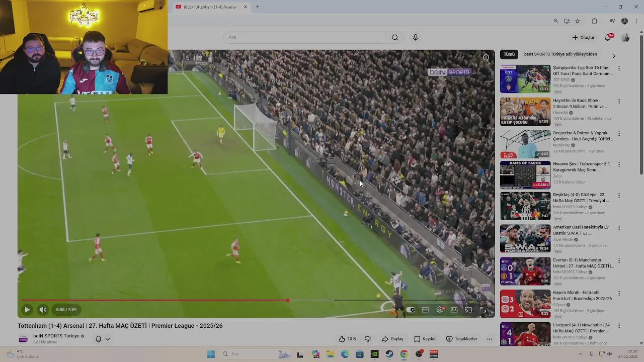The width and height of the screenshot is (644, 362).
Task: Select the 'beIN SPORTS Türkiye adlı yükleyiciden' chip
Action: (560, 54)
